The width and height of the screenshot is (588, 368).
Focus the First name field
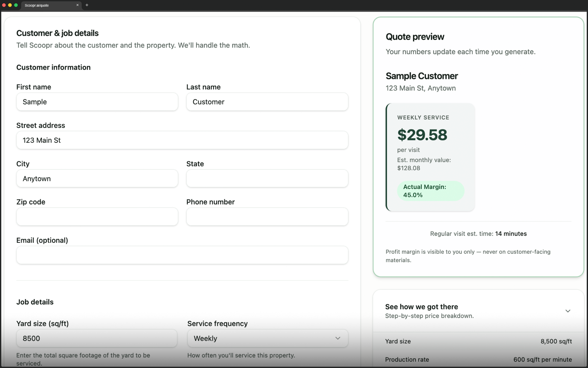97,102
